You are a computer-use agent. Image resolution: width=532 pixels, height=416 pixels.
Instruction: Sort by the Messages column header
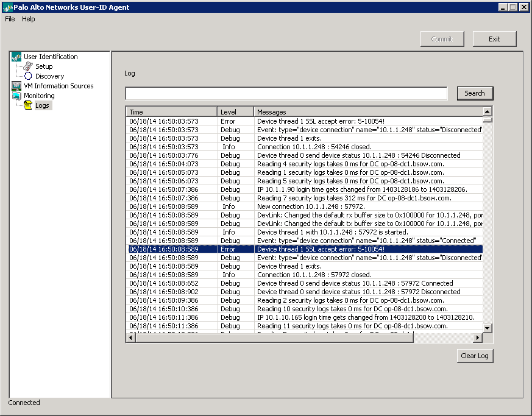(x=368, y=112)
